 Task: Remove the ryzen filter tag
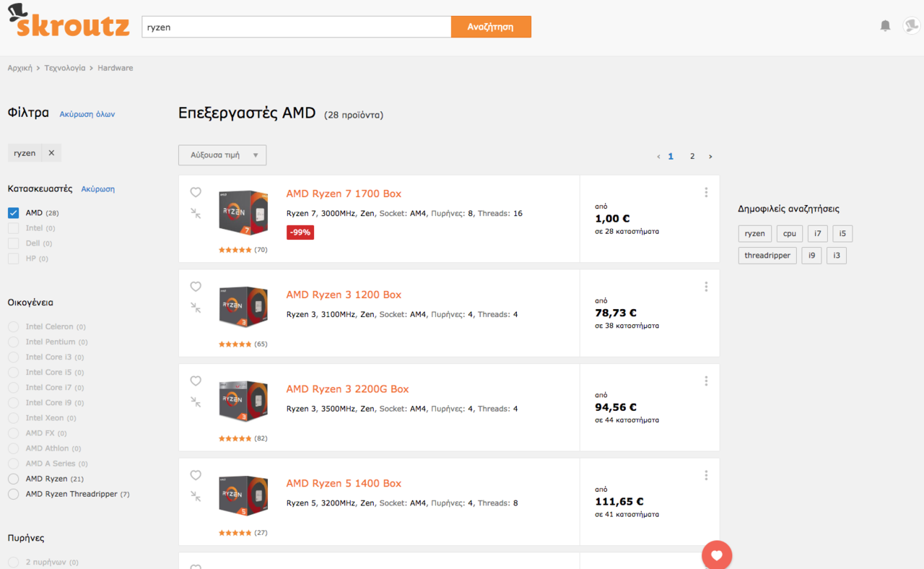coord(51,153)
